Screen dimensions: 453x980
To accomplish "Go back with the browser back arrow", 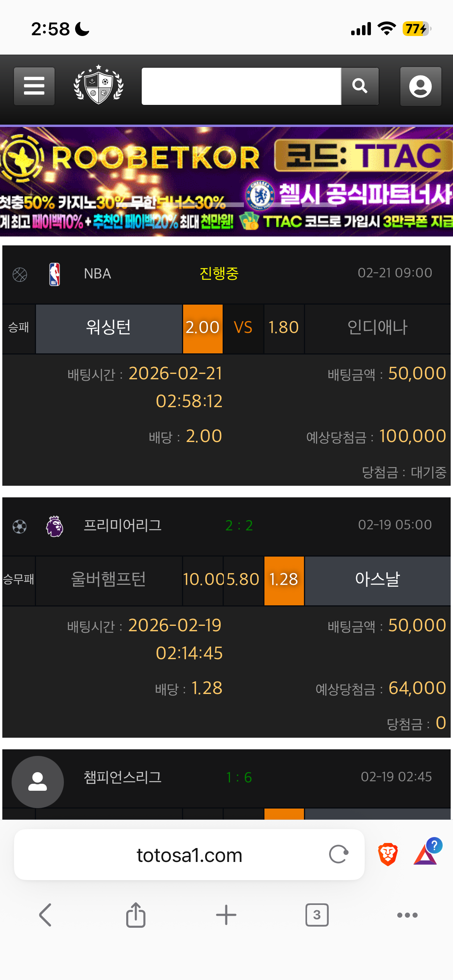I will 45,915.
